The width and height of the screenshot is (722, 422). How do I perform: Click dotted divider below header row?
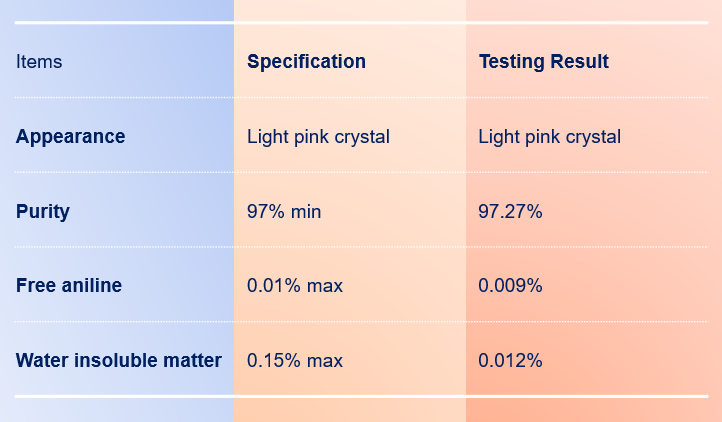361,98
